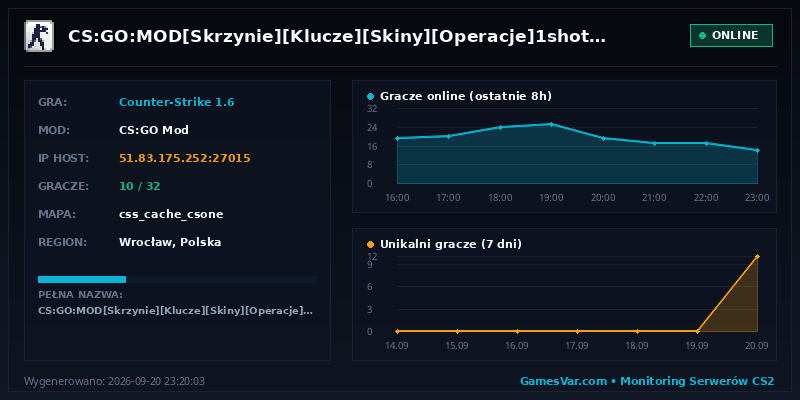Click the orange dot beside Unikalni gracze
This screenshot has width=800, height=400.
(370, 245)
